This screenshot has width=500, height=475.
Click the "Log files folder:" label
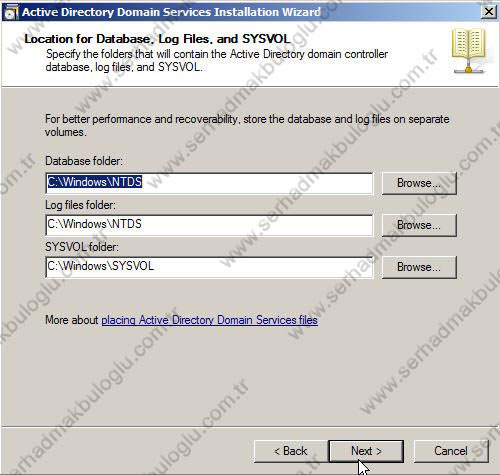pyautogui.click(x=80, y=205)
